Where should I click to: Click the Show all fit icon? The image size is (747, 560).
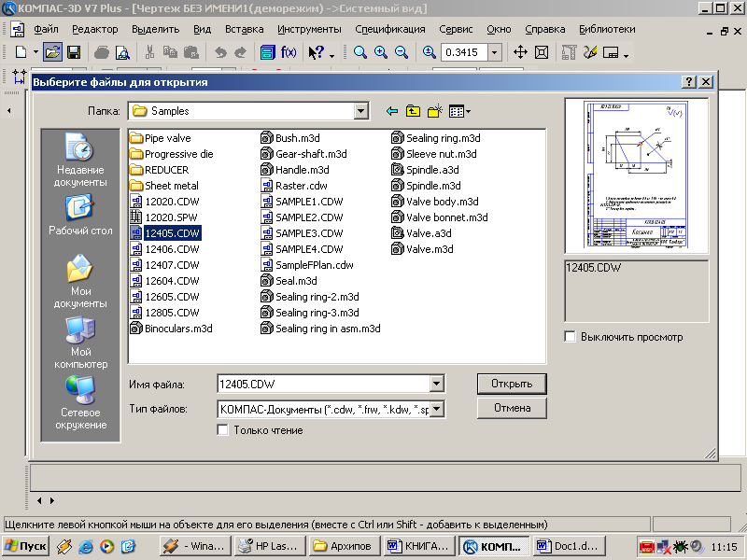[x=542, y=52]
